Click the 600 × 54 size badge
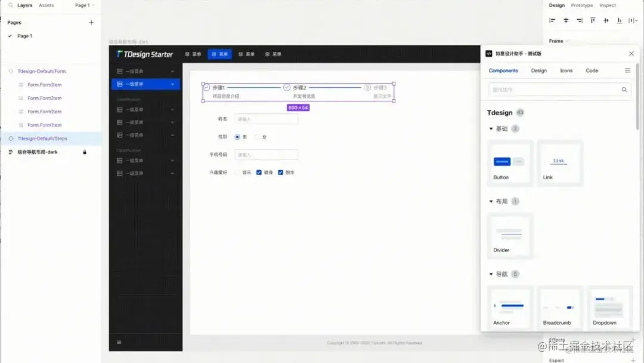Viewport: 644px width, 363px height. 298,107
